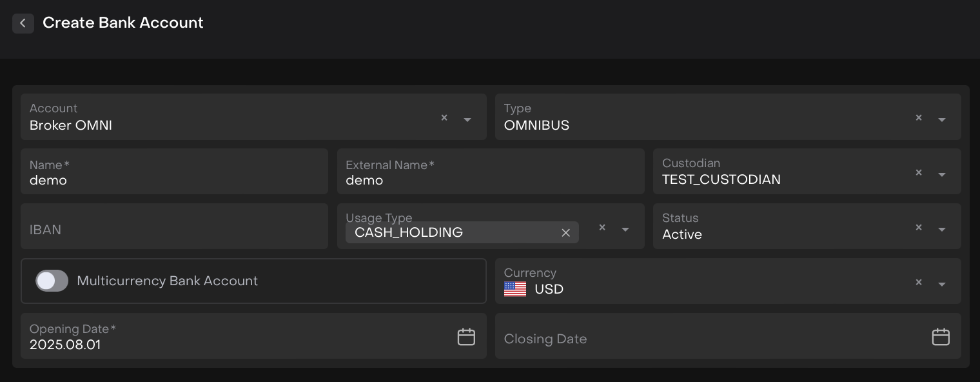Clear the Status field value
This screenshot has height=382, width=980.
point(919,227)
